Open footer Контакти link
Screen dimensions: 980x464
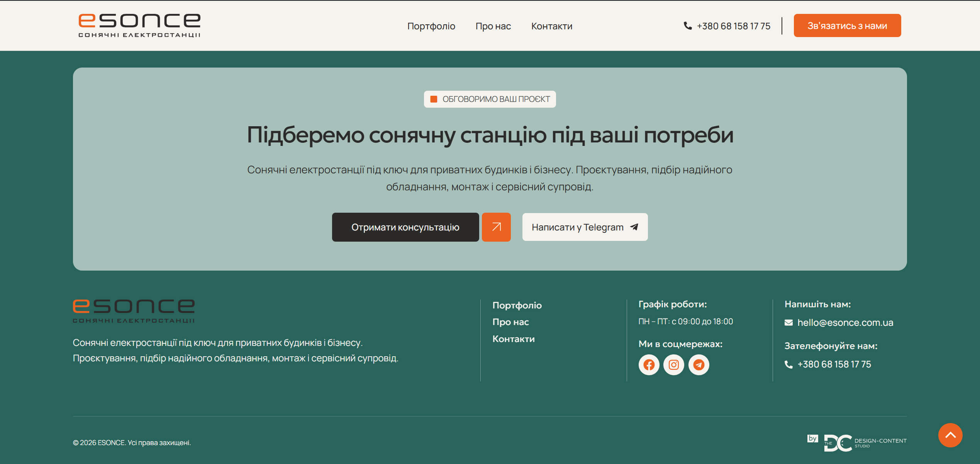(x=514, y=339)
